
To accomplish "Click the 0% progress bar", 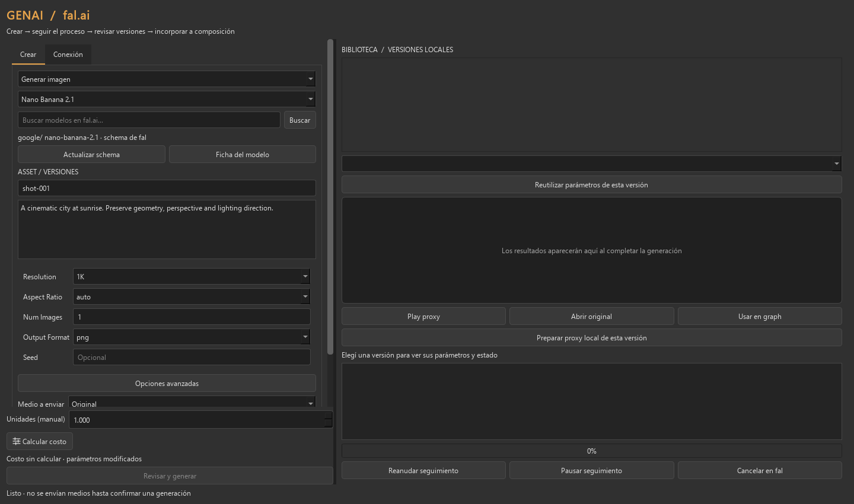I will [592, 451].
